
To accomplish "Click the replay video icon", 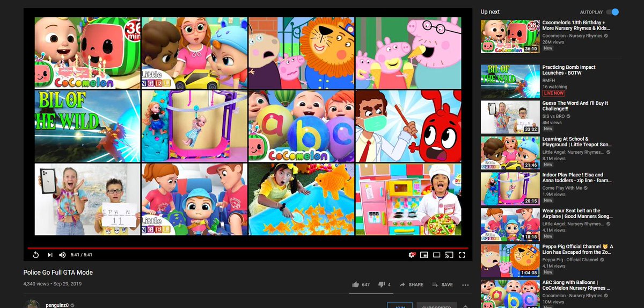I will click(x=36, y=255).
